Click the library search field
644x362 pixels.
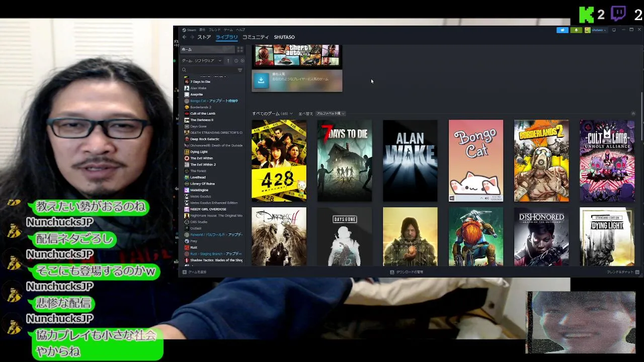(208, 70)
